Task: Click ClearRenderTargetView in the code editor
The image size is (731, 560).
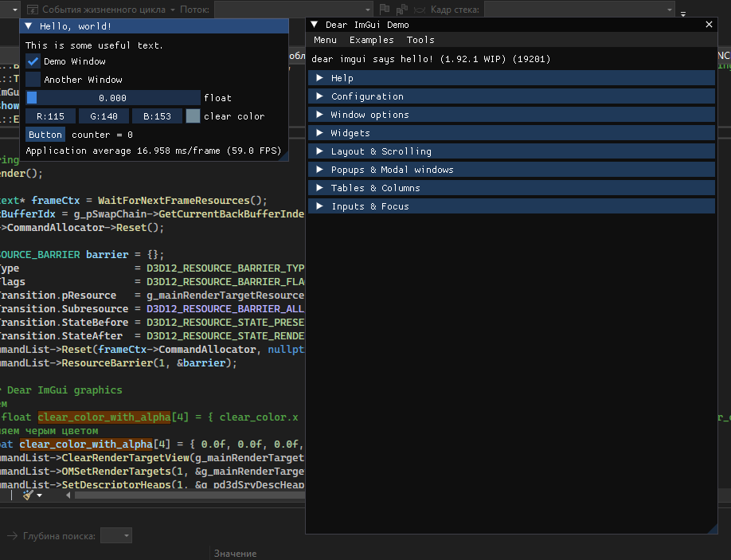Action: (x=127, y=458)
